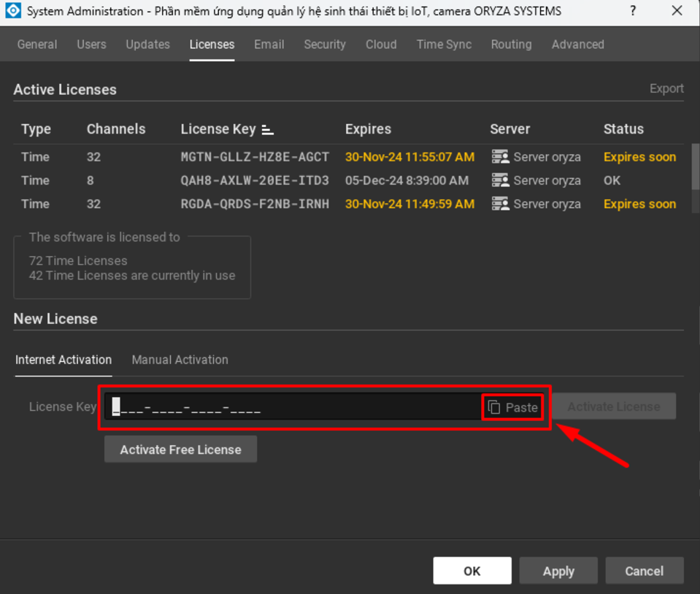Image resolution: width=700 pixels, height=594 pixels.
Task: Select the Licenses tab
Action: point(212,45)
